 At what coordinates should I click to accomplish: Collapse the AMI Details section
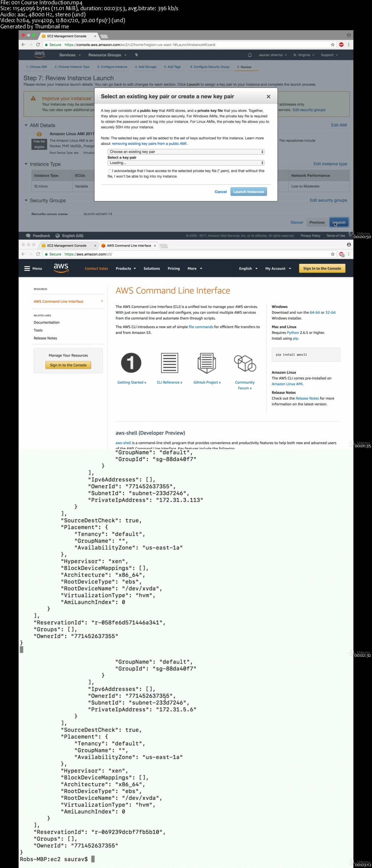(26, 125)
